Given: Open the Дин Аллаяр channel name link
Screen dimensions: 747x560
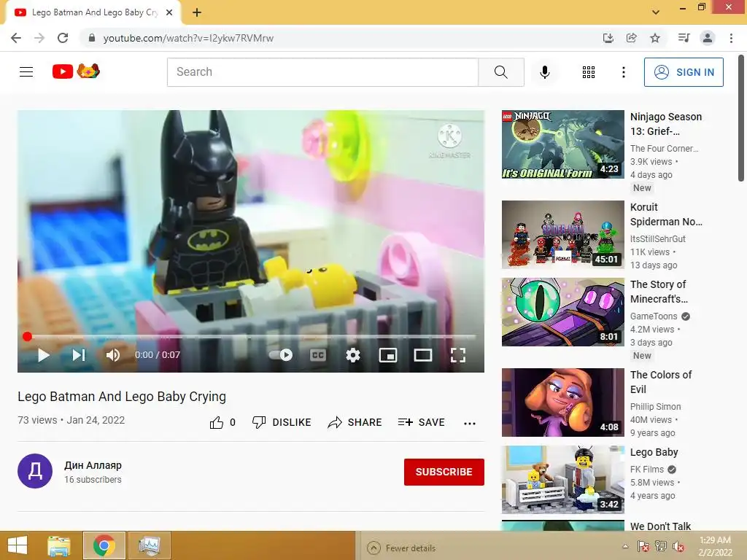Looking at the screenshot, I should click(x=93, y=465).
